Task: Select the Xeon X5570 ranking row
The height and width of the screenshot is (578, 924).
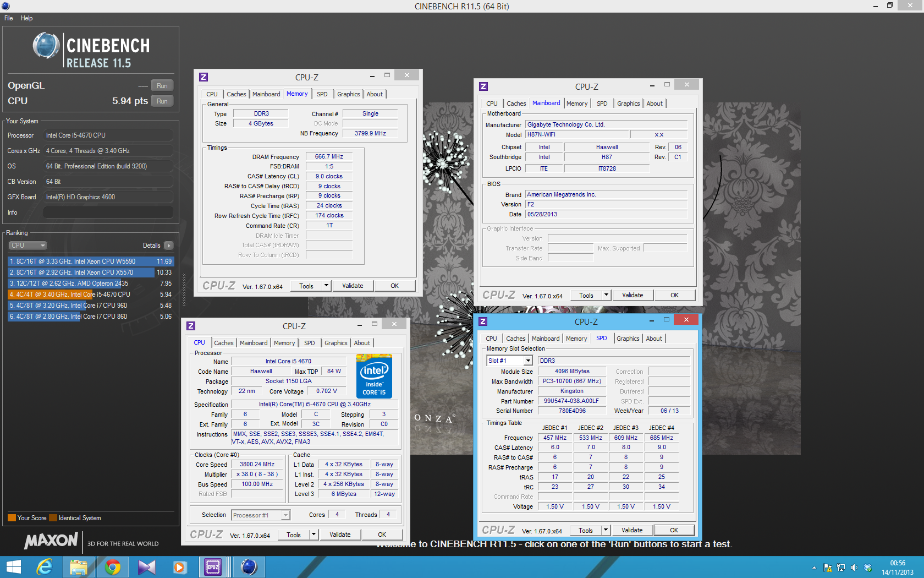Action: [91, 272]
